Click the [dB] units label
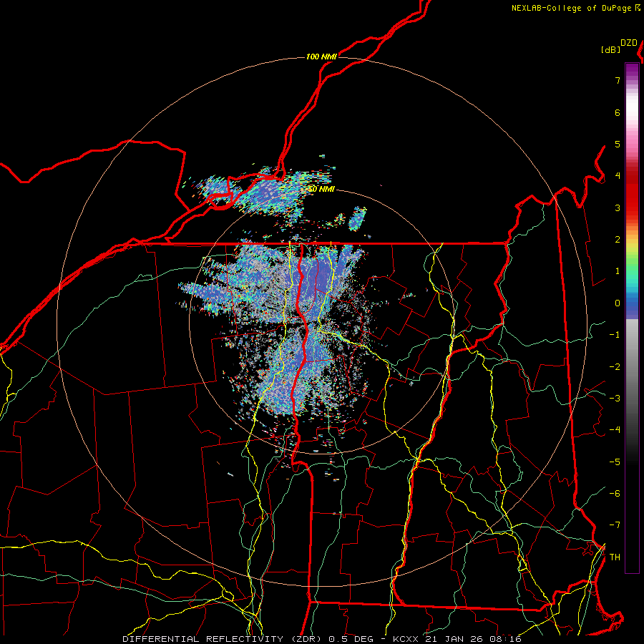The width and height of the screenshot is (644, 644). pos(610,49)
